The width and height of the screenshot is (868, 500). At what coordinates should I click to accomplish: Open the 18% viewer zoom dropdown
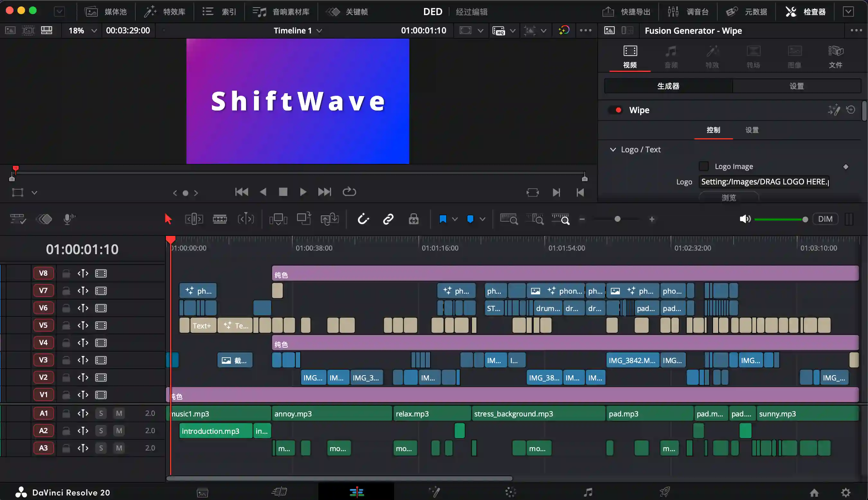coord(82,31)
